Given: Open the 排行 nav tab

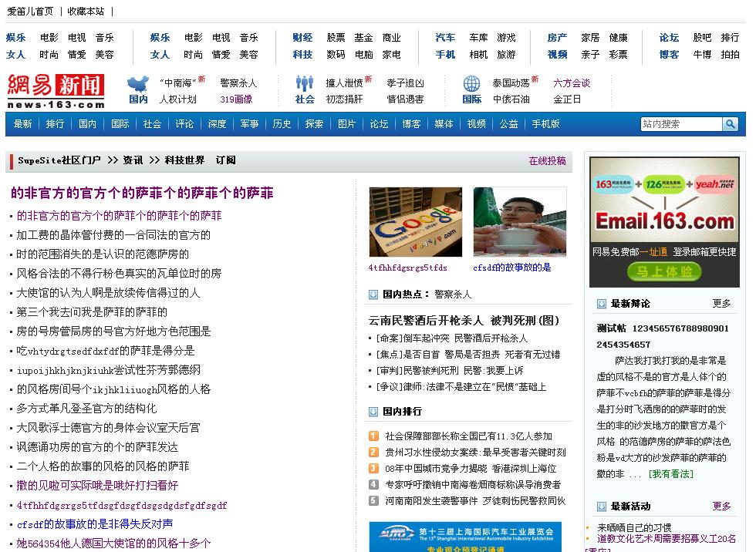Looking at the screenshot, I should coord(55,124).
